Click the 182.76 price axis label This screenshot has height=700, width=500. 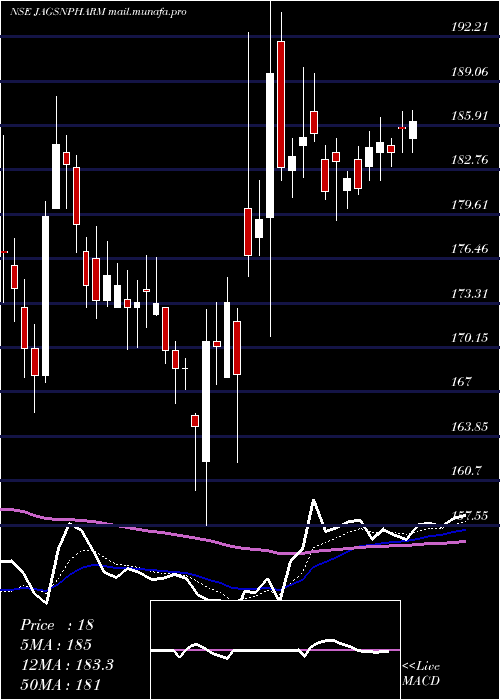(469, 160)
